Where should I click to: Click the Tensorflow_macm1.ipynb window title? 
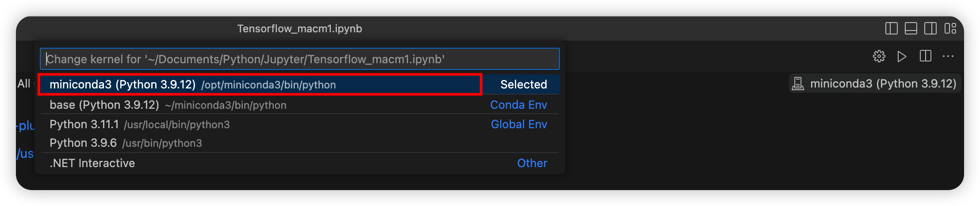coord(299,29)
